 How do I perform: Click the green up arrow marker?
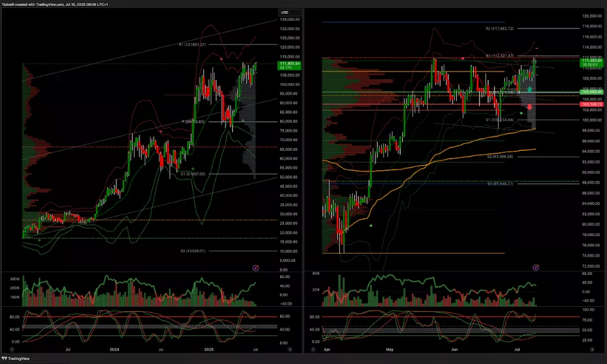coord(530,89)
